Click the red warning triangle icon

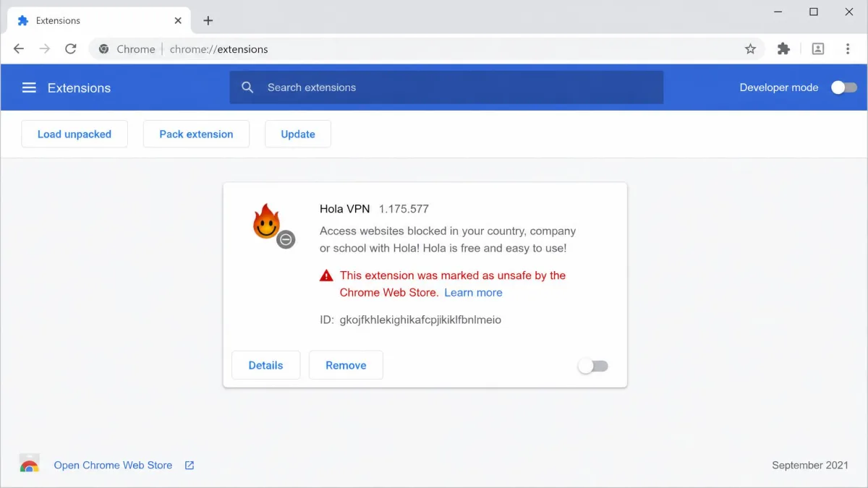click(327, 275)
